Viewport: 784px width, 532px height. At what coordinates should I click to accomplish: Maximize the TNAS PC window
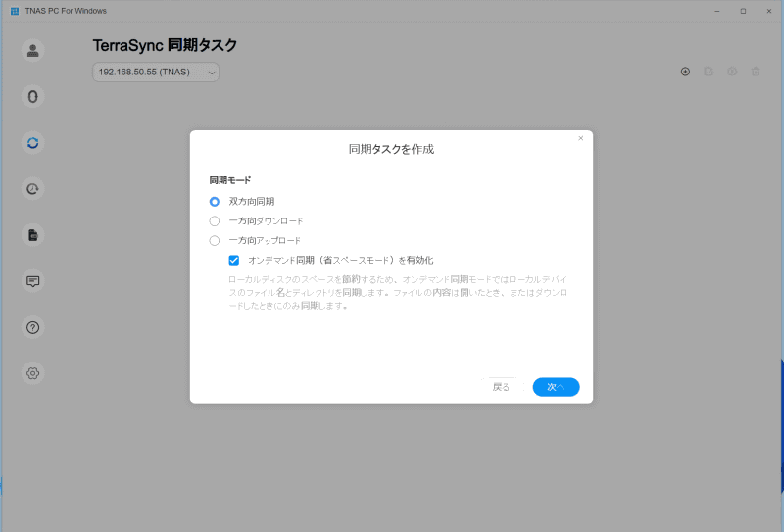743,11
